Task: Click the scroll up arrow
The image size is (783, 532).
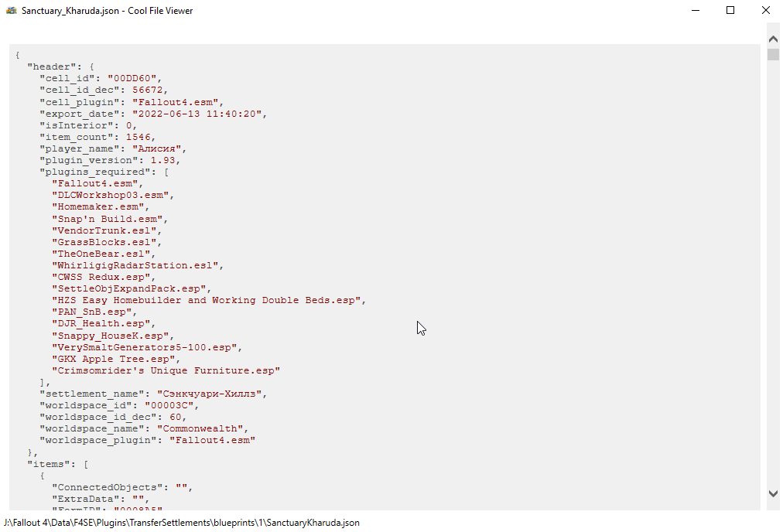Action: 773,38
